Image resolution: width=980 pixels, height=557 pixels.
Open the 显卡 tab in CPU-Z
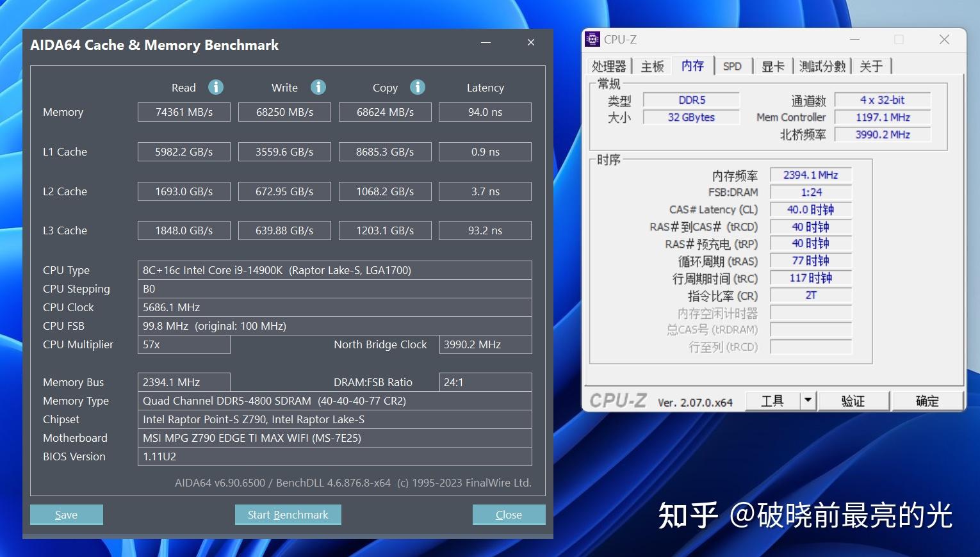point(773,66)
